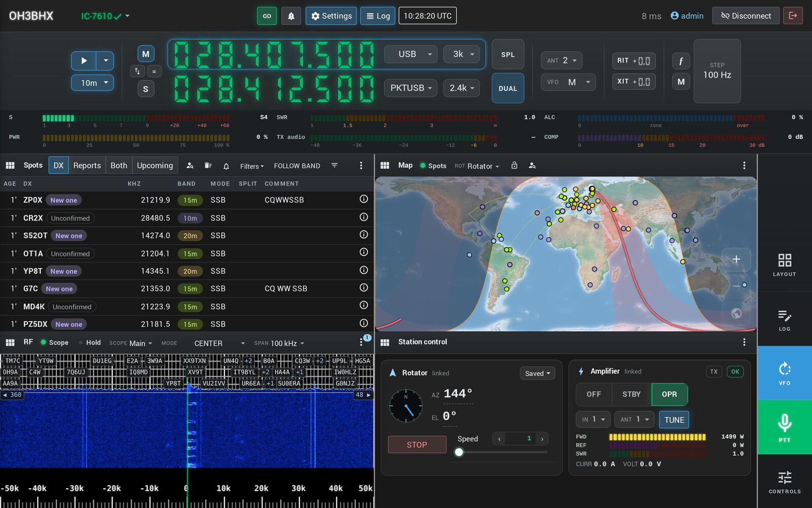Open the notifications bell in top bar
The image size is (812, 508).
pyautogui.click(x=291, y=16)
